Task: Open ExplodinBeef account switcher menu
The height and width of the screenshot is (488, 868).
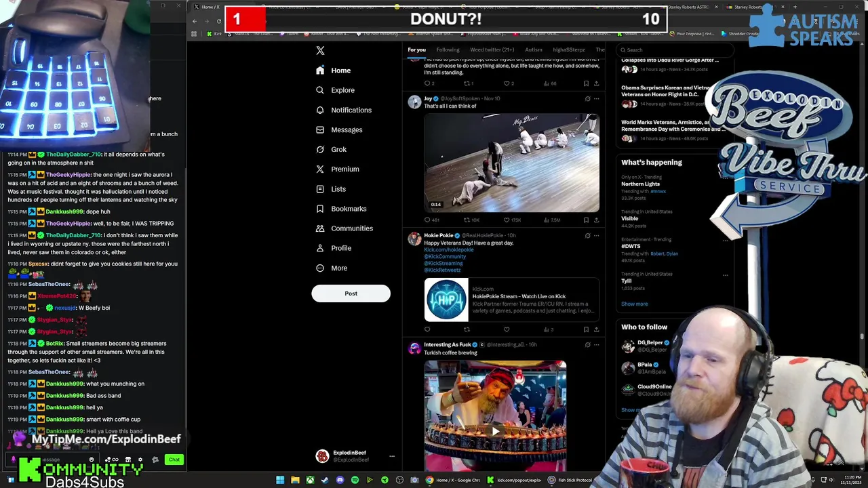Action: tap(355, 456)
